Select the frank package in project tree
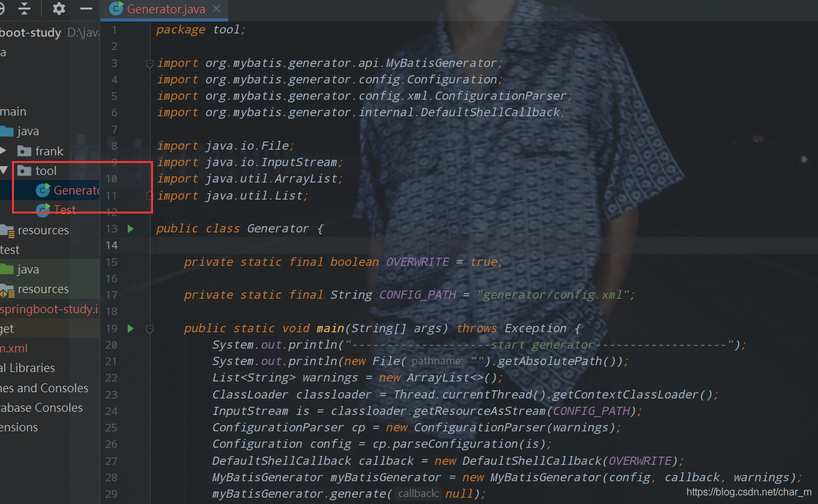 click(x=49, y=151)
